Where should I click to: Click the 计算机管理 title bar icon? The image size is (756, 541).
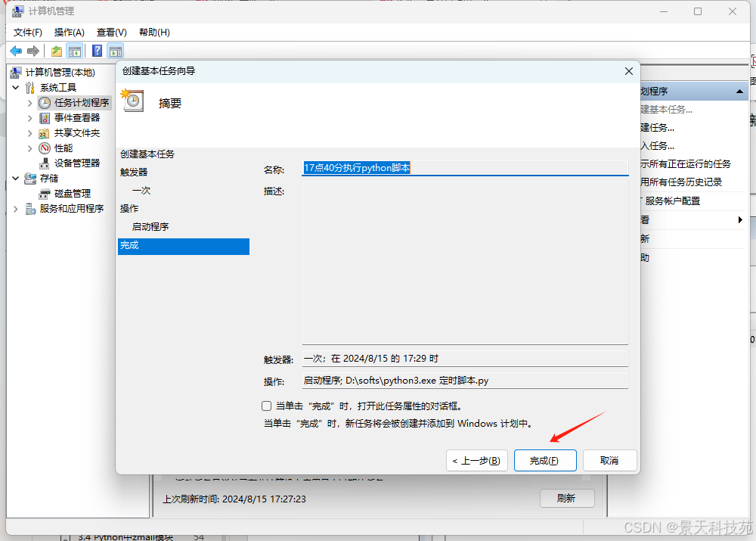coord(18,11)
